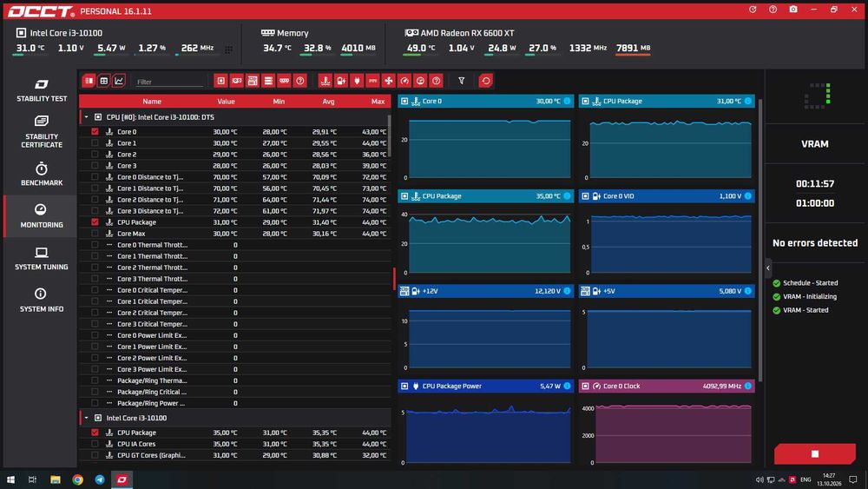Open the Stability Certificate section

[41, 132]
